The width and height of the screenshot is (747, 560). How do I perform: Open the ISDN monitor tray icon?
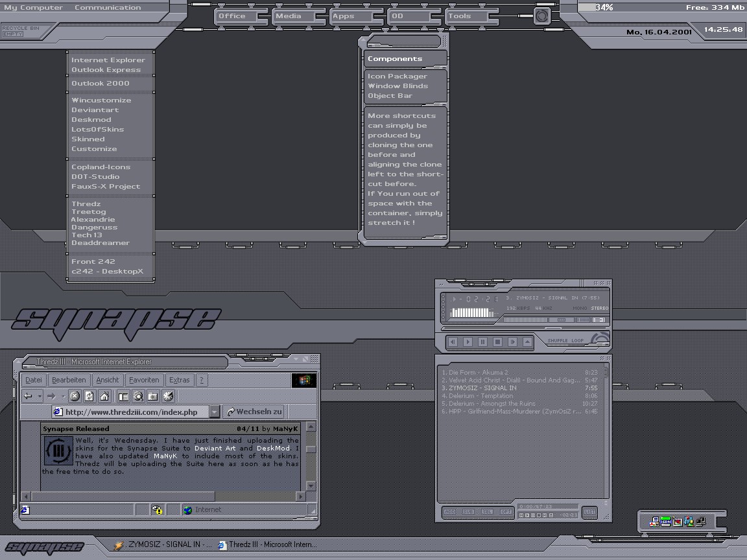click(665, 522)
